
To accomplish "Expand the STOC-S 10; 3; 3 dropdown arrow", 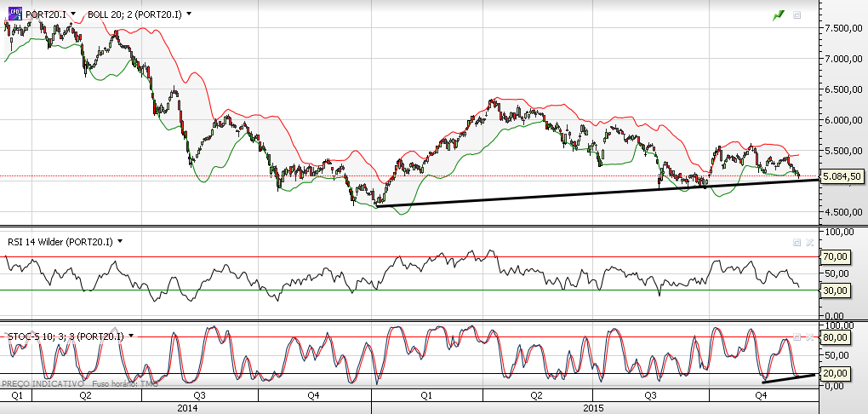I will (132, 336).
